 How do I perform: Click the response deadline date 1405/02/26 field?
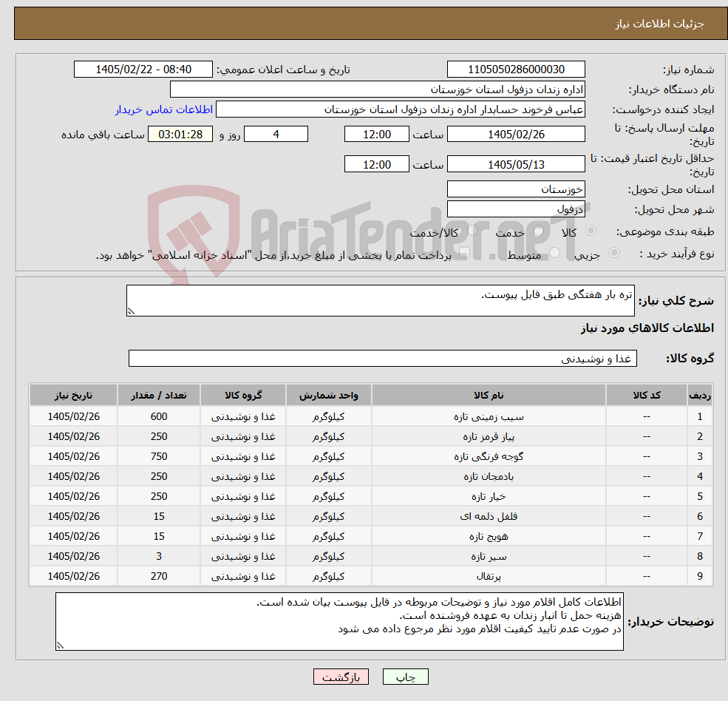[x=516, y=135]
